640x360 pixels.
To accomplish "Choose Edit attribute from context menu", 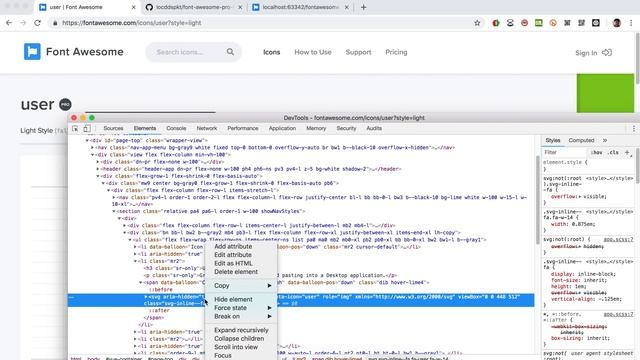I will coord(233,255).
